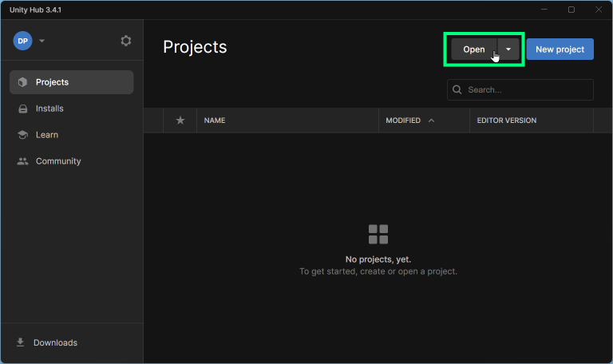613x364 pixels.
Task: Create a project with New project
Action: (x=560, y=49)
